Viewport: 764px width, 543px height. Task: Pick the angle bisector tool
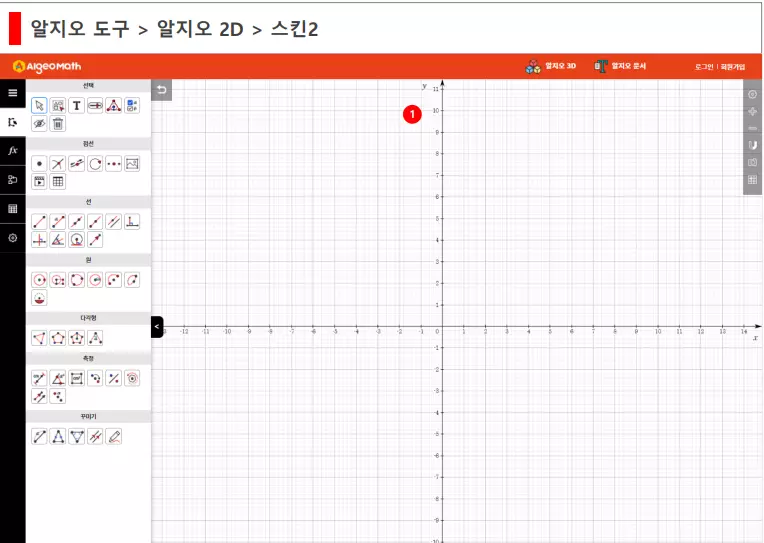coord(57,240)
